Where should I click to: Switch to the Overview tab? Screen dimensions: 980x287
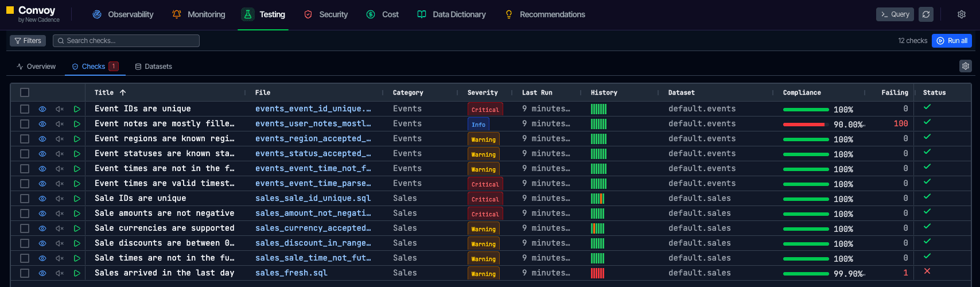pyautogui.click(x=36, y=67)
